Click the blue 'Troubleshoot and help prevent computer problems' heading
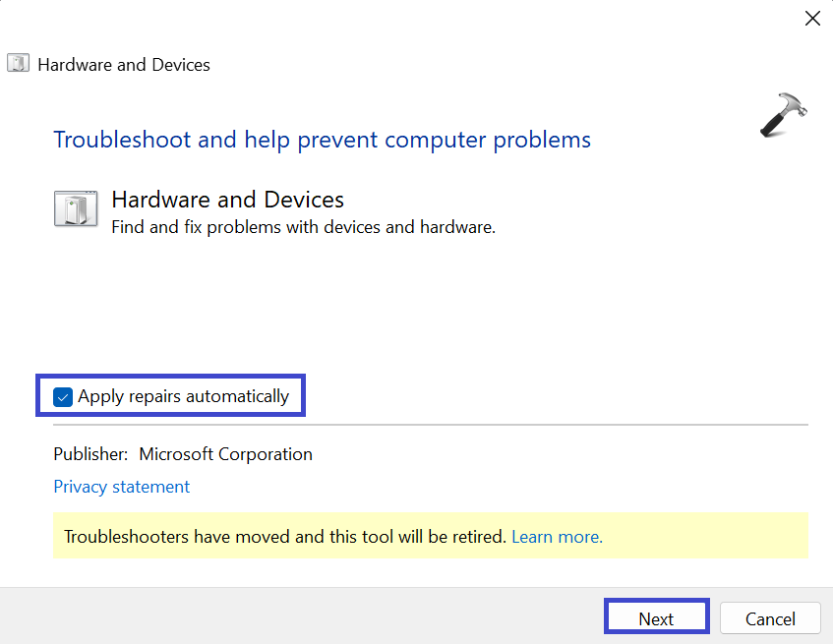This screenshot has height=644, width=833. coord(322,140)
